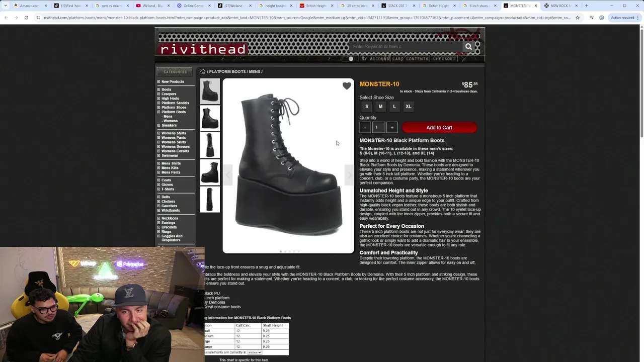
Task: Expand the Sneakers category
Action: pos(158,125)
